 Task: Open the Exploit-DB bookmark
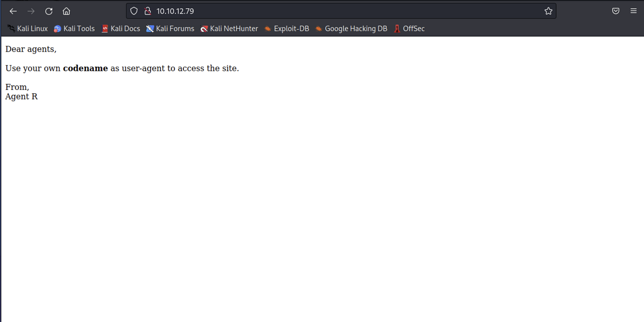[286, 28]
